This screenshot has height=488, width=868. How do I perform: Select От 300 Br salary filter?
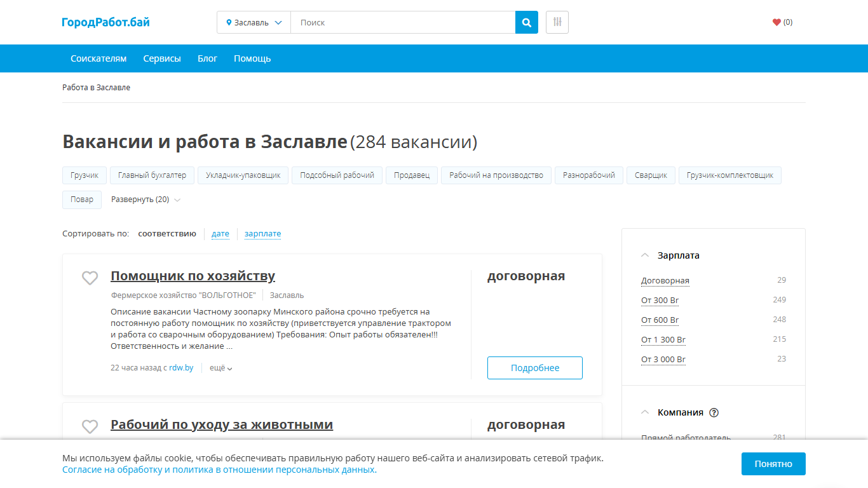(x=660, y=301)
